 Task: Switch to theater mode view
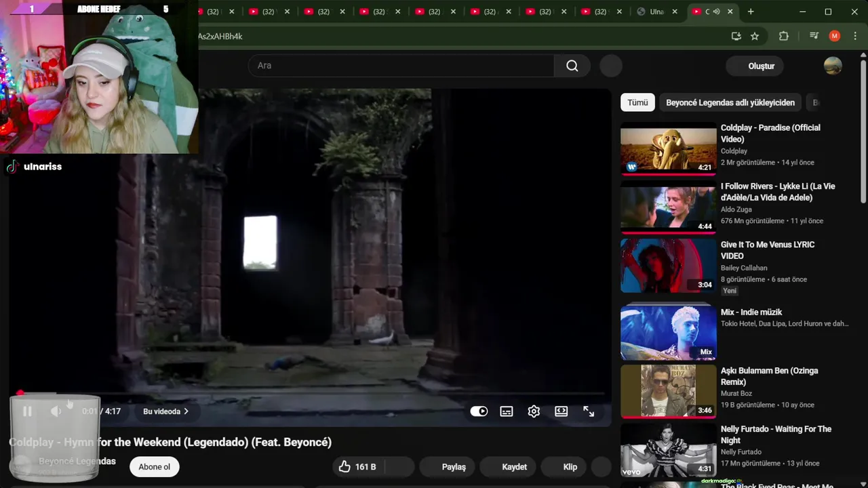tap(561, 411)
